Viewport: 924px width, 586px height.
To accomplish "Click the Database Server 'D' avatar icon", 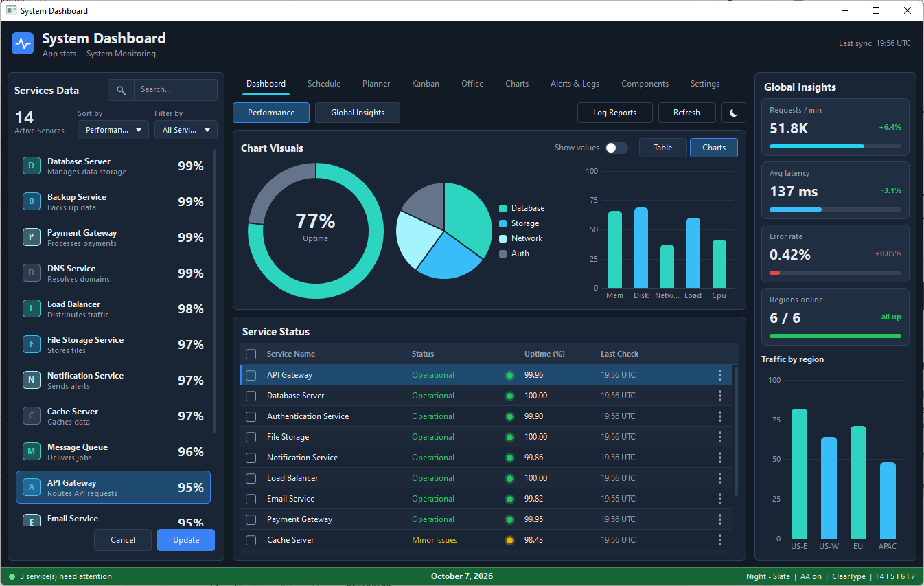I will pyautogui.click(x=32, y=166).
